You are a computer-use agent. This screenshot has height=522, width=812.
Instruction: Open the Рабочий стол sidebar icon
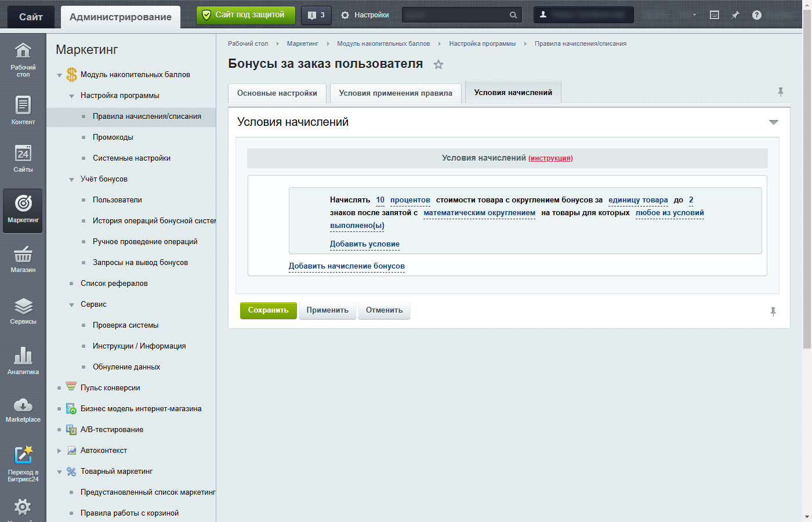(x=23, y=60)
